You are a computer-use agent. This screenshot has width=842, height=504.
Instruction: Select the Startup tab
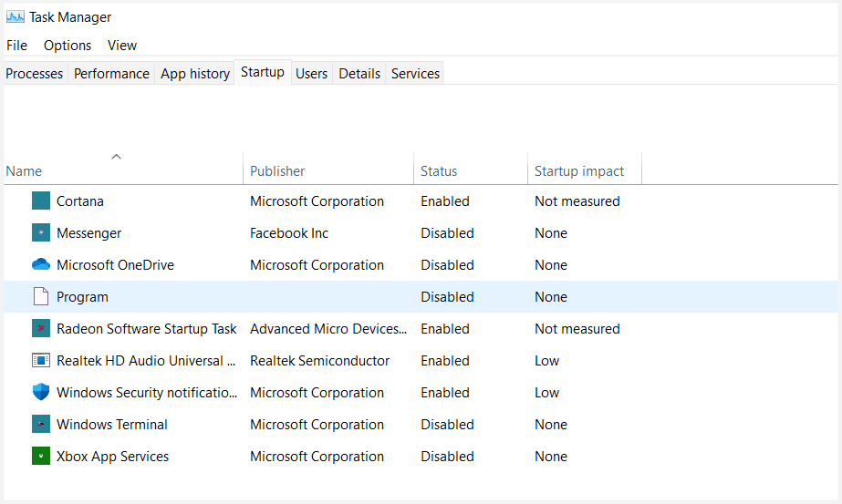pyautogui.click(x=263, y=72)
